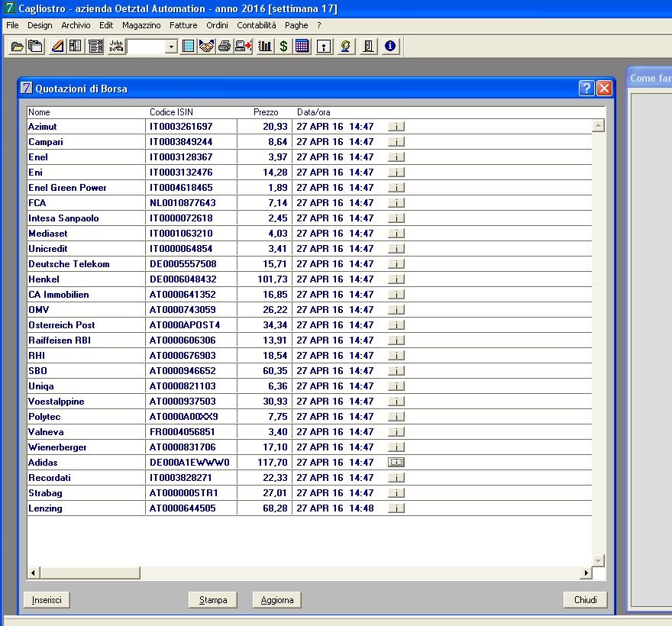Image resolution: width=672 pixels, height=626 pixels.
Task: Click the info button on Unicredit row
Action: coord(396,249)
